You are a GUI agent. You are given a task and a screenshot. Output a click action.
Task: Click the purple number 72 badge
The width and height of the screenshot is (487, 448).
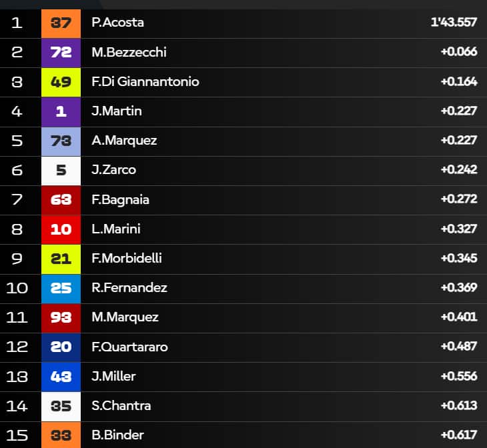tap(61, 52)
